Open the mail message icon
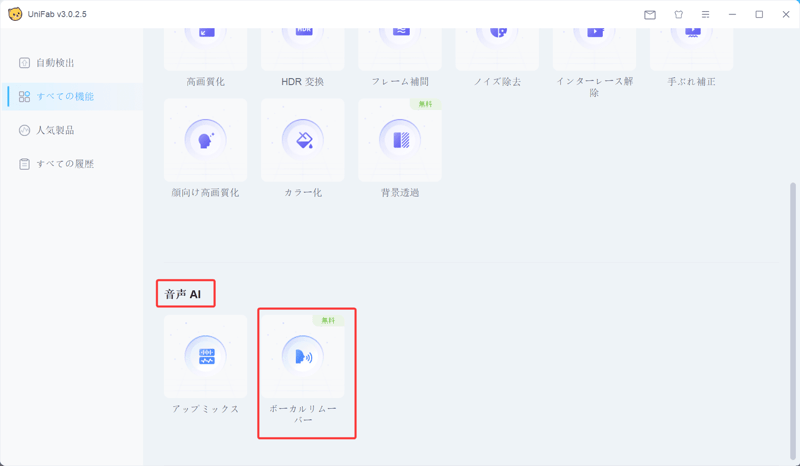 [650, 15]
